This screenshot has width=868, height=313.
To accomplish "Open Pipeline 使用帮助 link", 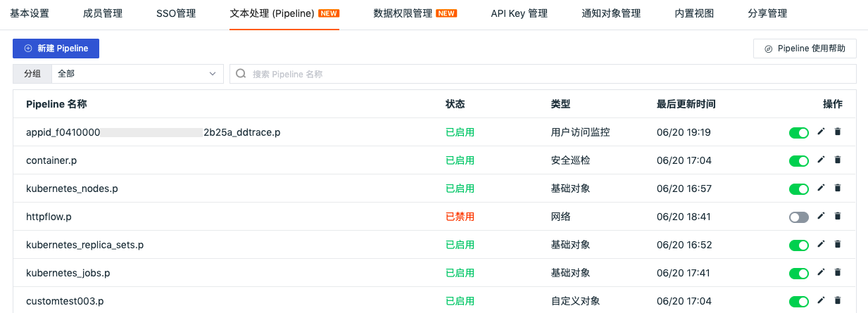I will pyautogui.click(x=805, y=49).
